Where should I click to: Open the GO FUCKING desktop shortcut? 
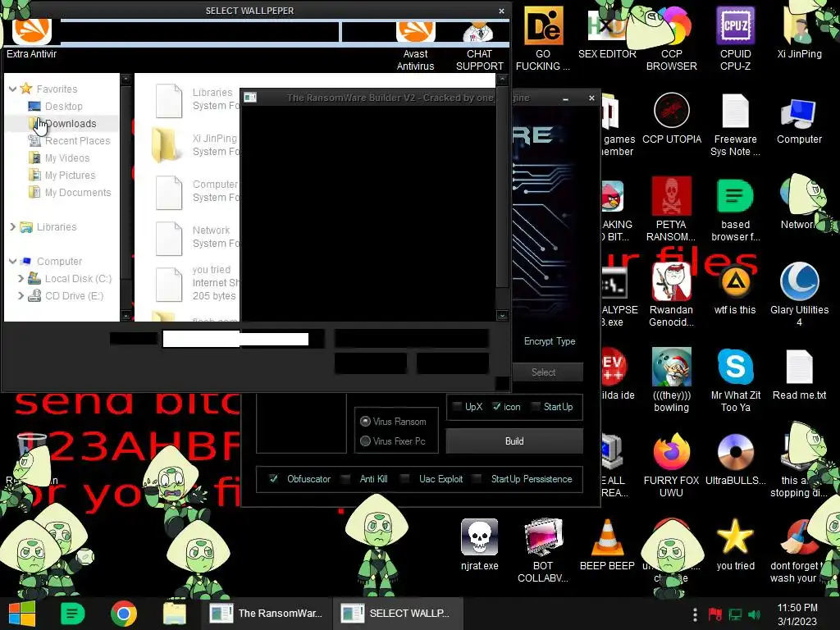click(543, 39)
